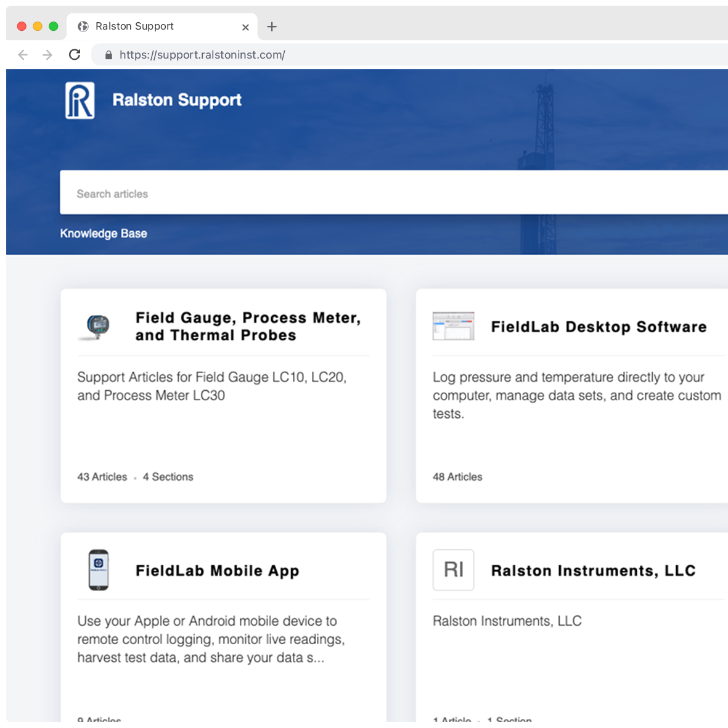Reload the page with the refresh icon
Screen dimensions: 728x728
pos(75,55)
